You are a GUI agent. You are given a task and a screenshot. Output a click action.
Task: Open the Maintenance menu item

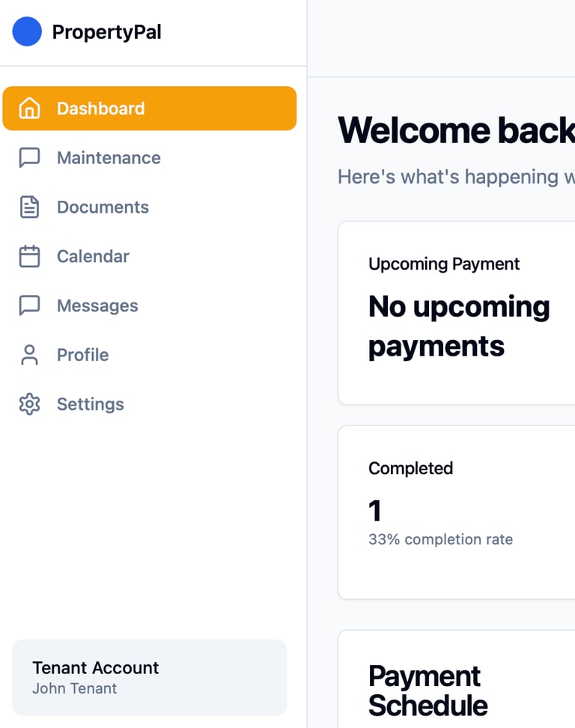(x=150, y=157)
